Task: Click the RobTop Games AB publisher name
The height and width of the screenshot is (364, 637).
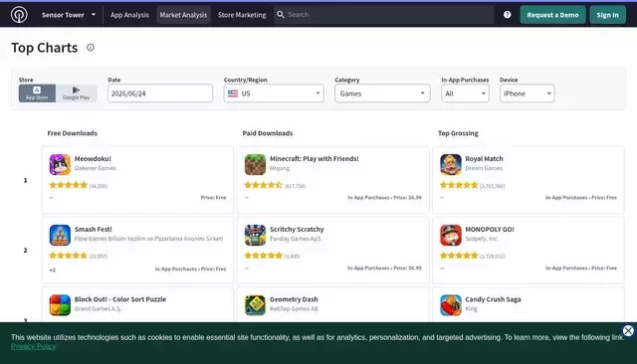Action: click(294, 309)
